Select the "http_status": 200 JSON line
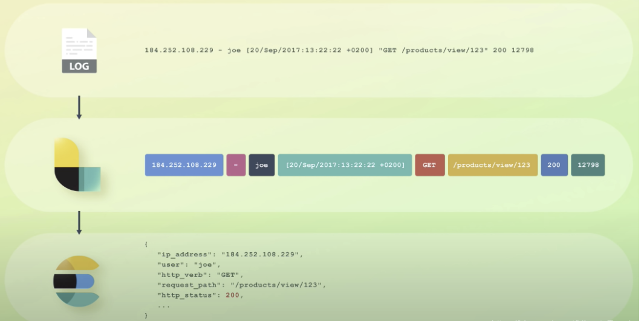Screen dimensions: 644x321 pos(200,295)
